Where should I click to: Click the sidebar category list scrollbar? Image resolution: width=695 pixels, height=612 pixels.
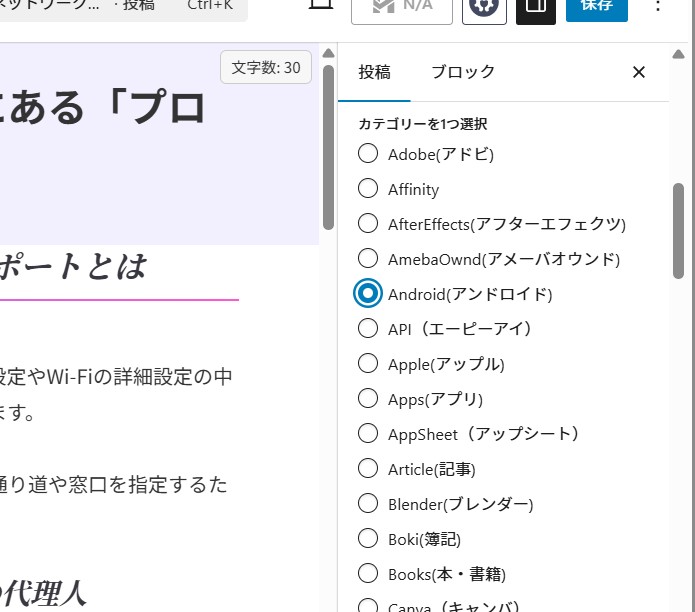click(x=679, y=230)
